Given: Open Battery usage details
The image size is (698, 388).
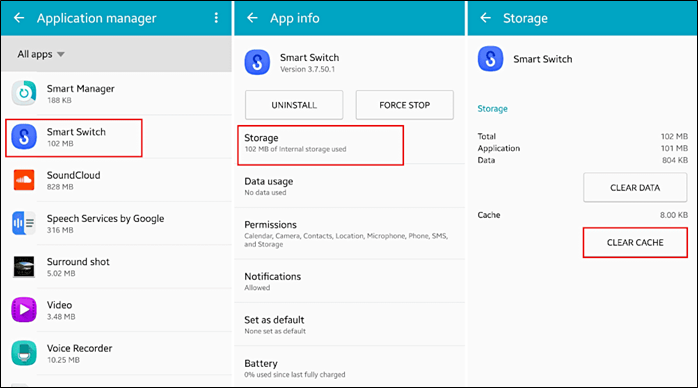Looking at the screenshot, I should coord(349,368).
